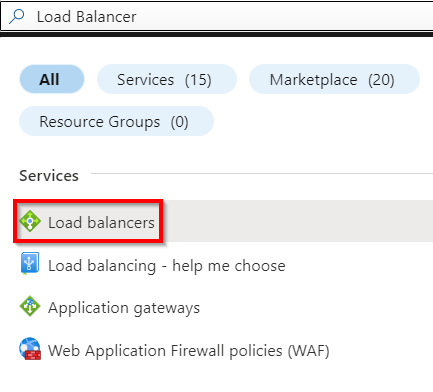The image size is (433, 392).
Task: Open Load balancing - help me choose
Action: pyautogui.click(x=167, y=266)
